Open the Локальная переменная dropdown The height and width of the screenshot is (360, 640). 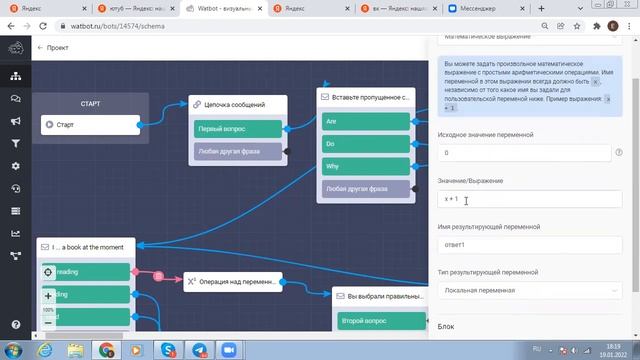click(x=530, y=291)
